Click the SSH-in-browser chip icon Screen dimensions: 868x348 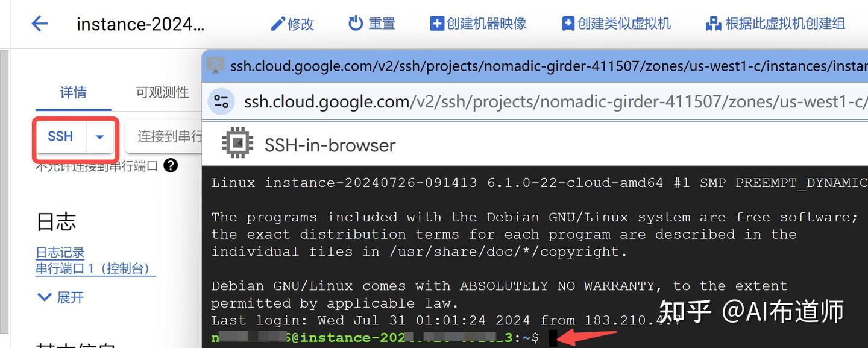[x=237, y=145]
